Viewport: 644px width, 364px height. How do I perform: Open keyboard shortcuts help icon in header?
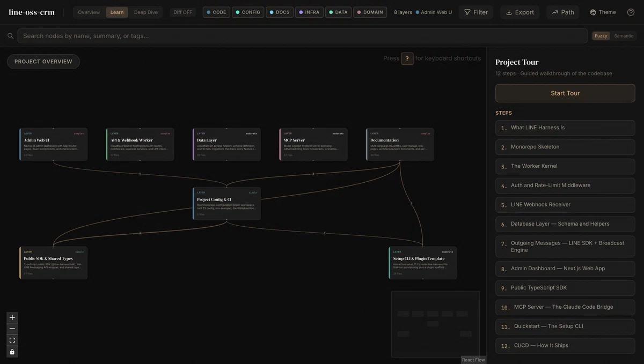(631, 12)
